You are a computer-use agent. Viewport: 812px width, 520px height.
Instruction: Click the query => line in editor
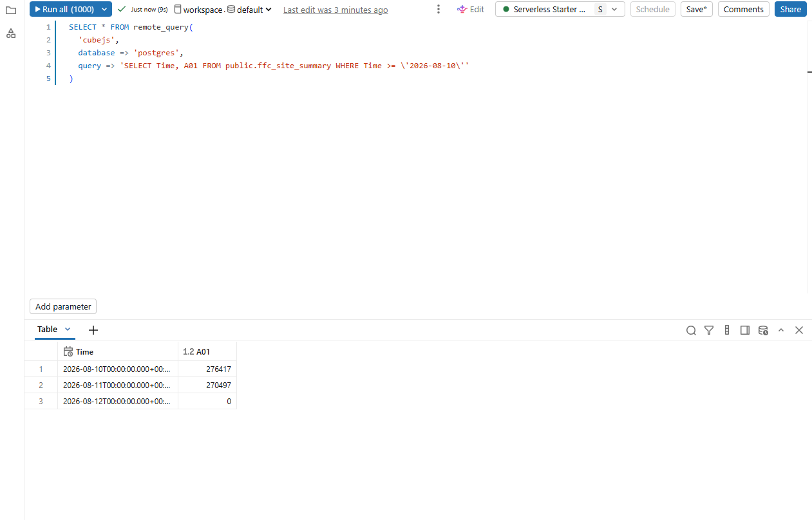coord(274,66)
